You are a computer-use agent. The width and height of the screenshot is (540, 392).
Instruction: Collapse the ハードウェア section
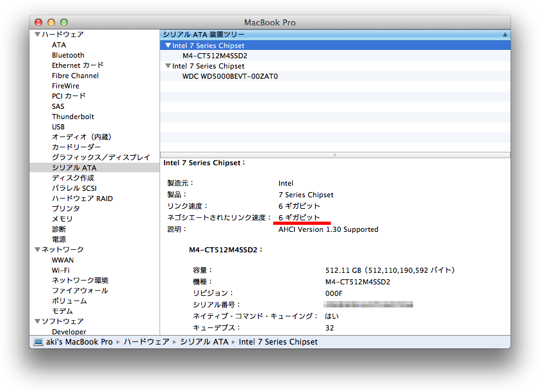pyautogui.click(x=38, y=35)
